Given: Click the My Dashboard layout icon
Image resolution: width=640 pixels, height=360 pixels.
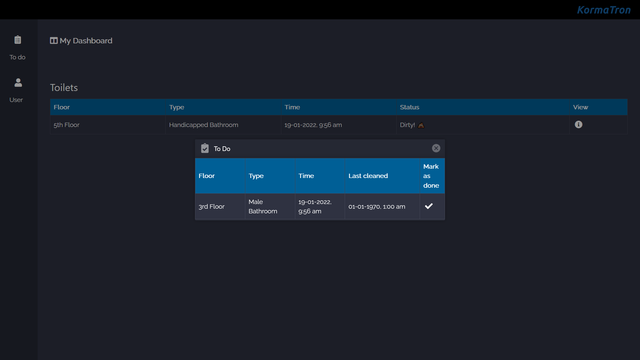Looking at the screenshot, I should tap(53, 41).
